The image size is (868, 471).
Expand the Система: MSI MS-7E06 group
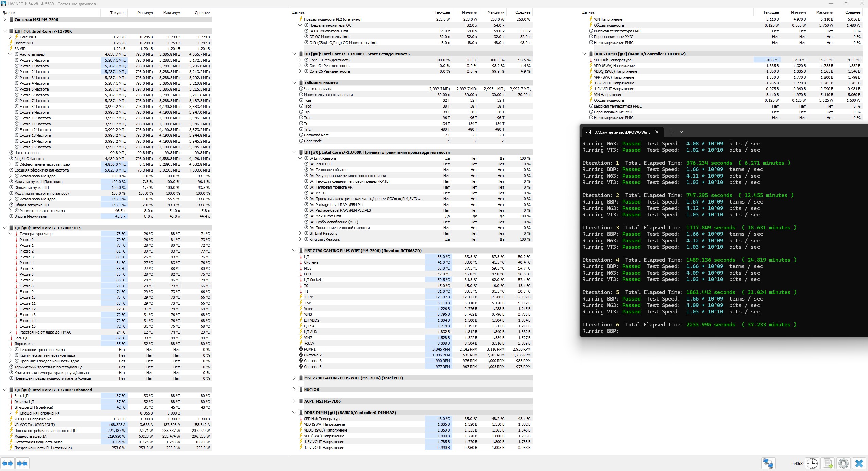[x=5, y=20]
